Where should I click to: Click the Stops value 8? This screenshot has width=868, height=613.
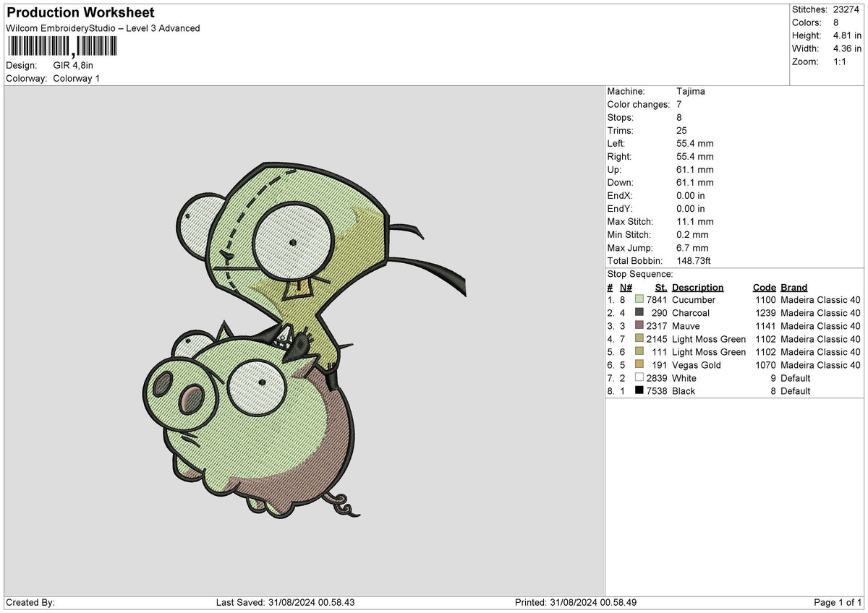[679, 117]
